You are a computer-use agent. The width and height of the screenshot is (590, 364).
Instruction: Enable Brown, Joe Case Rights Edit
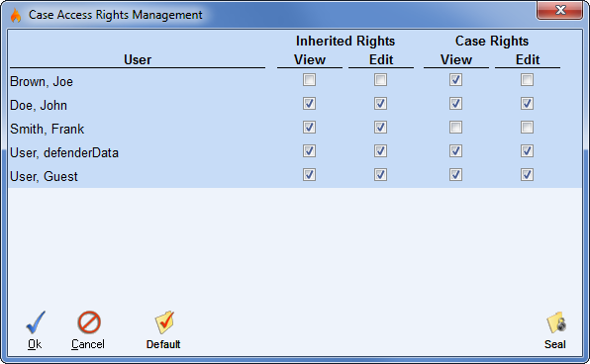[x=527, y=80]
